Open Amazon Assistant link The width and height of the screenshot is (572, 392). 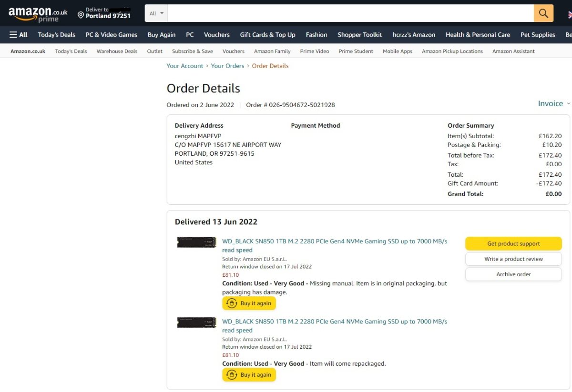[x=513, y=51]
